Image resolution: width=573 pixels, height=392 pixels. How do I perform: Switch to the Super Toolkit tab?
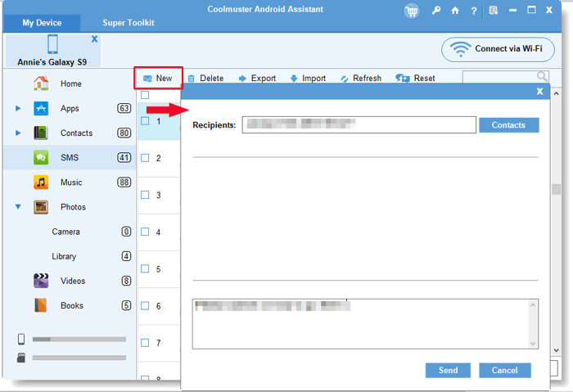129,23
